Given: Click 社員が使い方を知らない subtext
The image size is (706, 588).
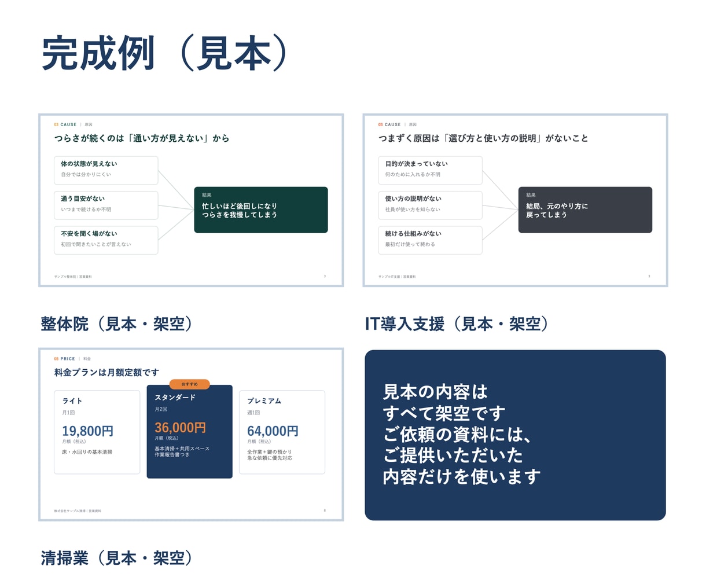Looking at the screenshot, I should 413,210.
